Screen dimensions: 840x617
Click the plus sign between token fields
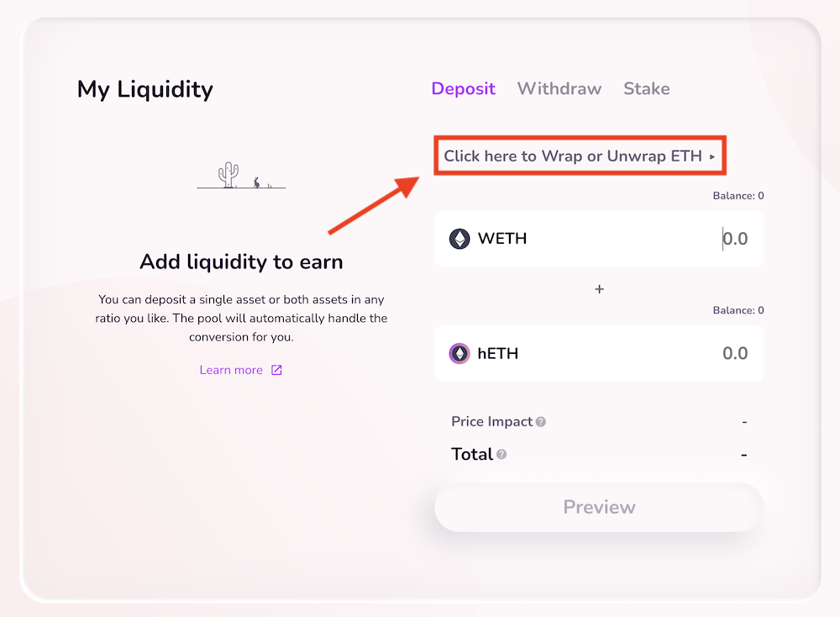pyautogui.click(x=599, y=289)
